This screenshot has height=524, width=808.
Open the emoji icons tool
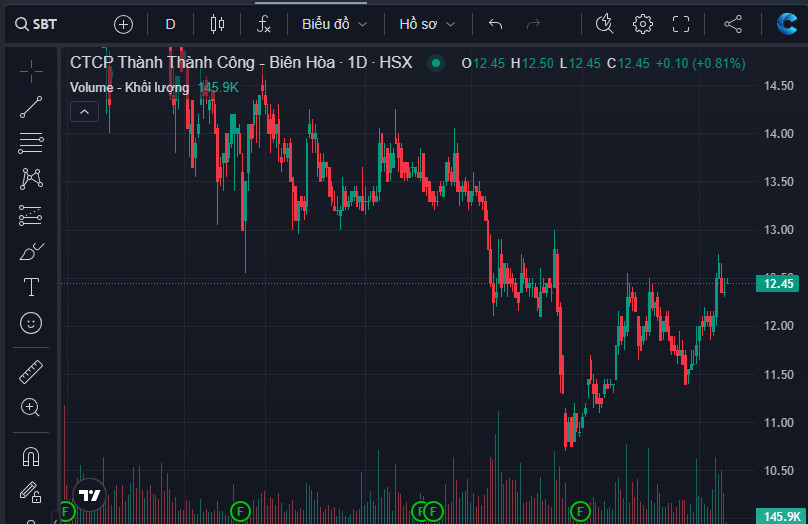tap(31, 323)
